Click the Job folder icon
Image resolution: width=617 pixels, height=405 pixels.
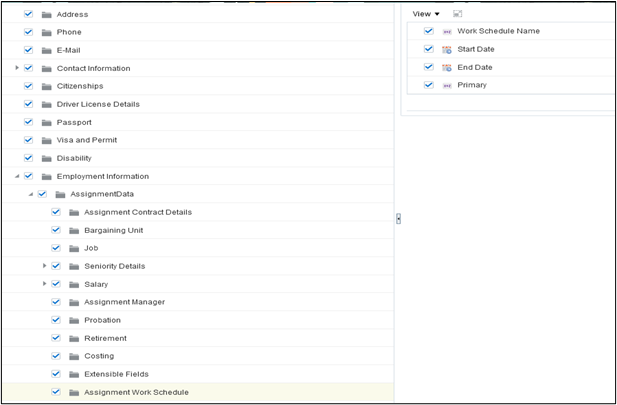(x=74, y=248)
